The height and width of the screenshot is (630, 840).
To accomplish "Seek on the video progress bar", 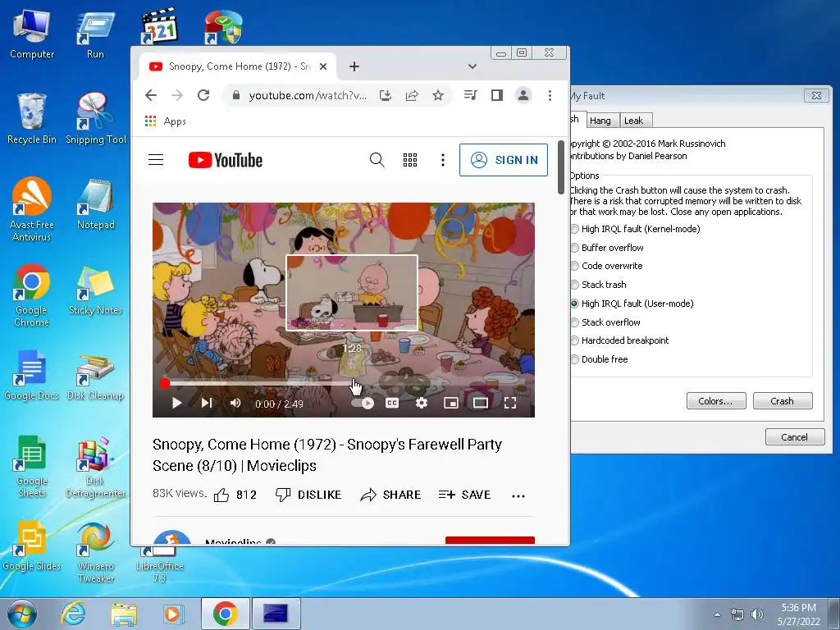I will point(344,384).
